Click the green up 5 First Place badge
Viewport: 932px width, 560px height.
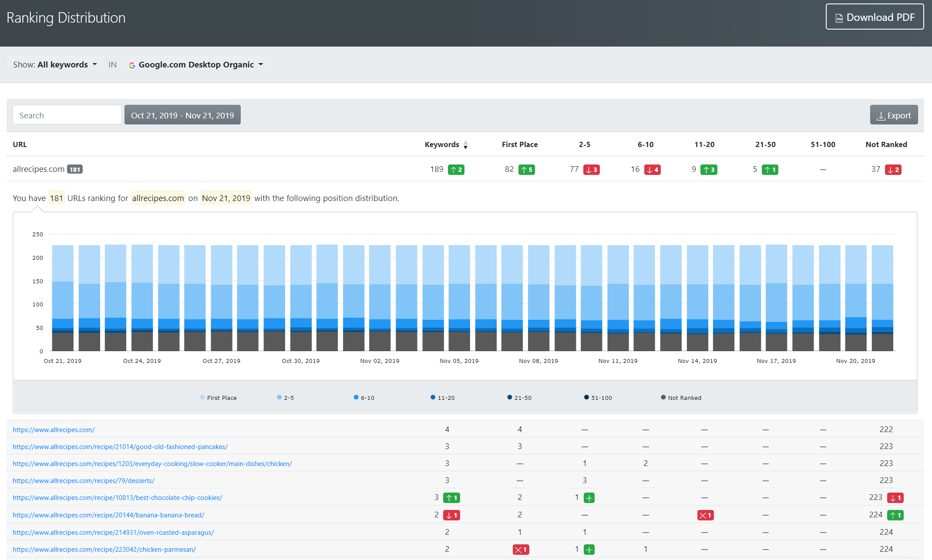(527, 170)
